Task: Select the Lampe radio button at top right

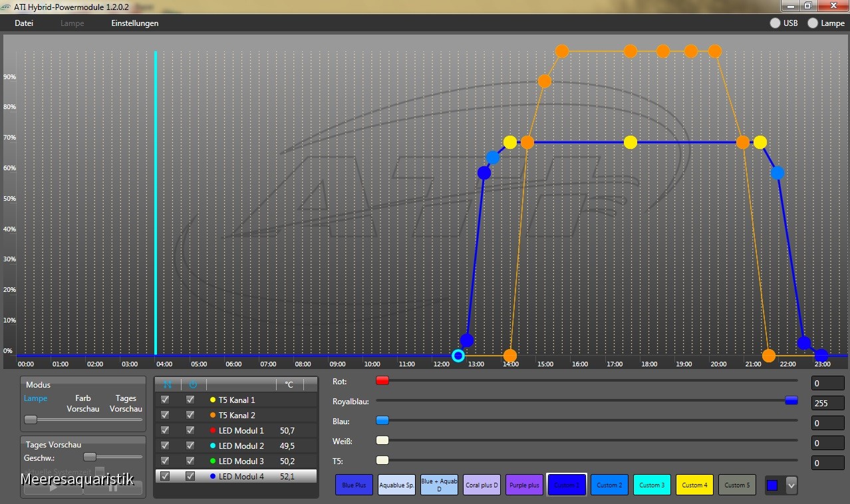Action: (x=813, y=23)
